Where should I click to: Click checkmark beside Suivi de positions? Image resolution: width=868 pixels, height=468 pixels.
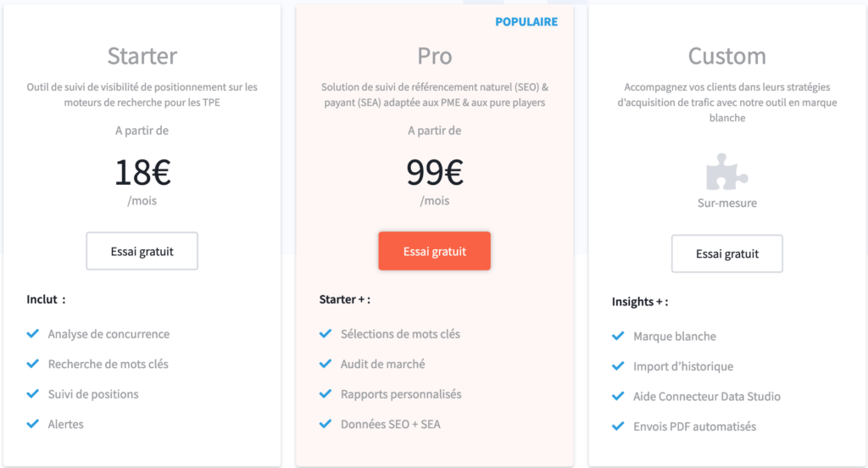[33, 393]
